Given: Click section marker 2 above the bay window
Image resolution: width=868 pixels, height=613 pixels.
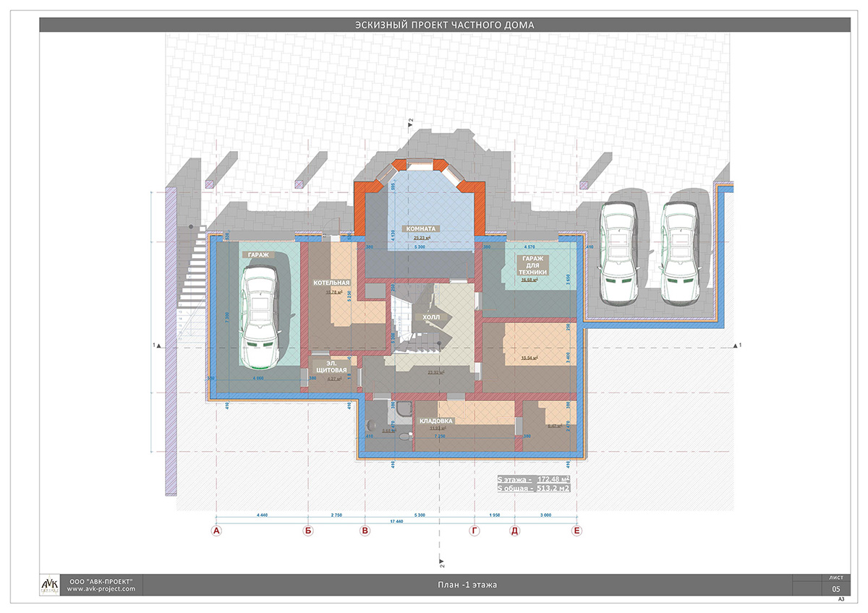Looking at the screenshot, I should [409, 121].
